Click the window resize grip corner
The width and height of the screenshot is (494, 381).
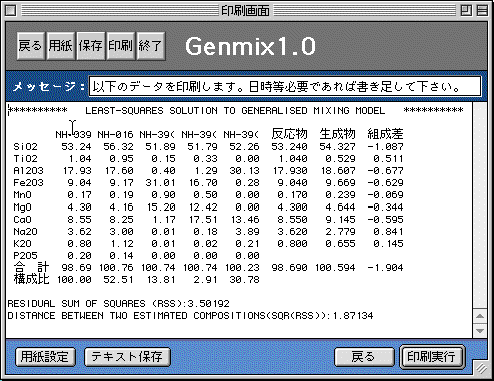[480, 368]
